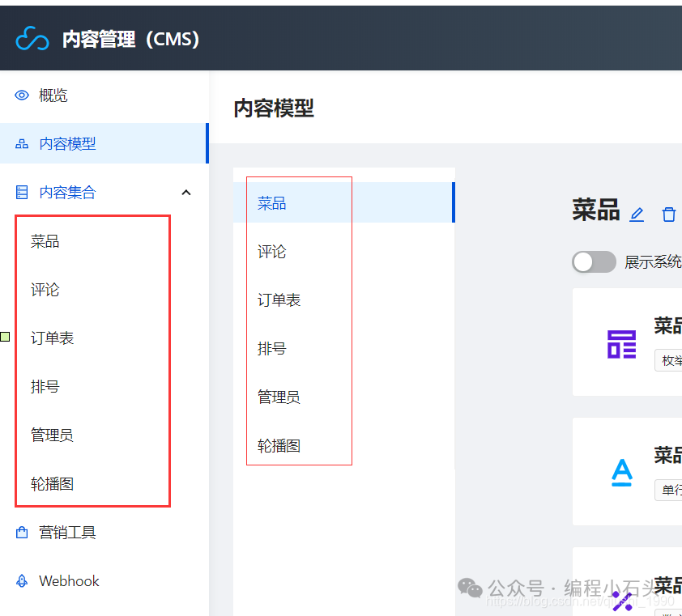
Task: Delete 菜品 model with trash icon
Action: [x=669, y=215]
